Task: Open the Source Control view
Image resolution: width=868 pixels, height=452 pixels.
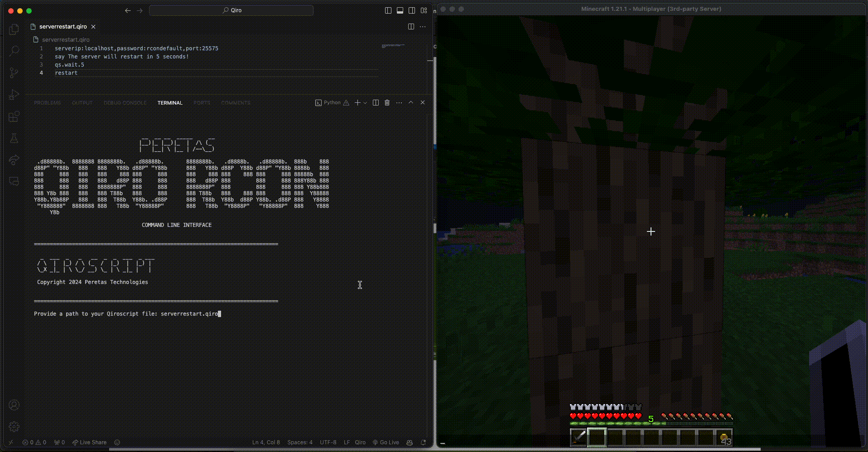Action: 14,72
